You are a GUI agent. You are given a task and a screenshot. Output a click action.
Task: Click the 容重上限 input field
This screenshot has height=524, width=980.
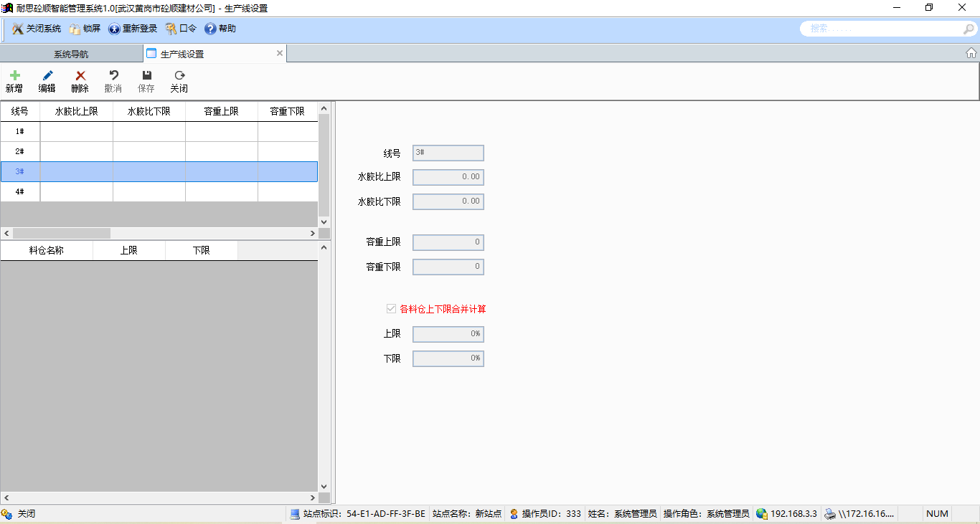tap(448, 242)
